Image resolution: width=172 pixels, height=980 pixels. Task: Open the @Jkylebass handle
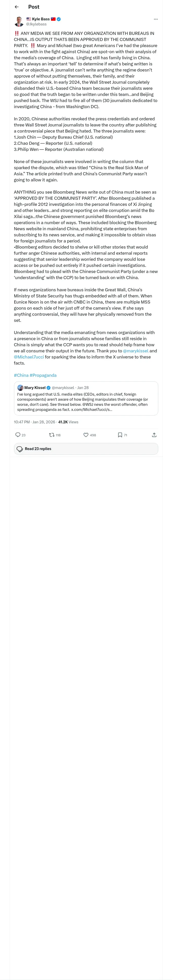(36, 24)
